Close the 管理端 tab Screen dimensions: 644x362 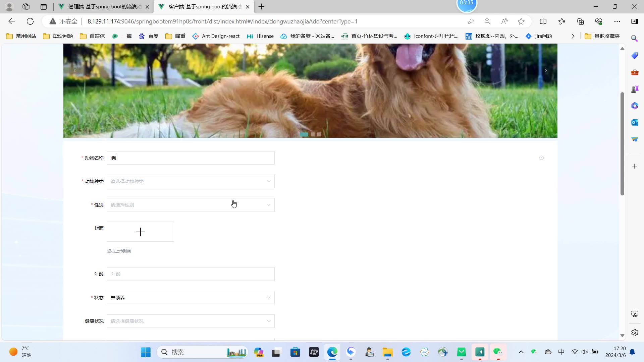click(x=147, y=7)
